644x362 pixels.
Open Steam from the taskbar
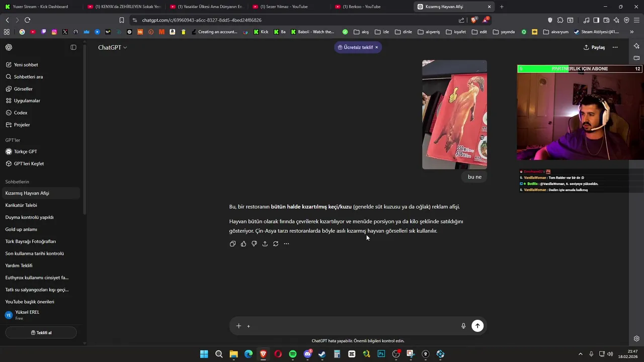coord(322,354)
